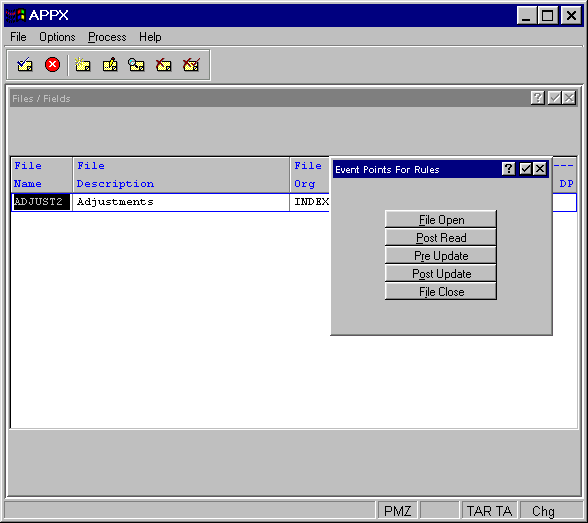Click the acknowledge checkmark toolbar icon
Image resolution: width=588 pixels, height=523 pixels.
pos(25,65)
